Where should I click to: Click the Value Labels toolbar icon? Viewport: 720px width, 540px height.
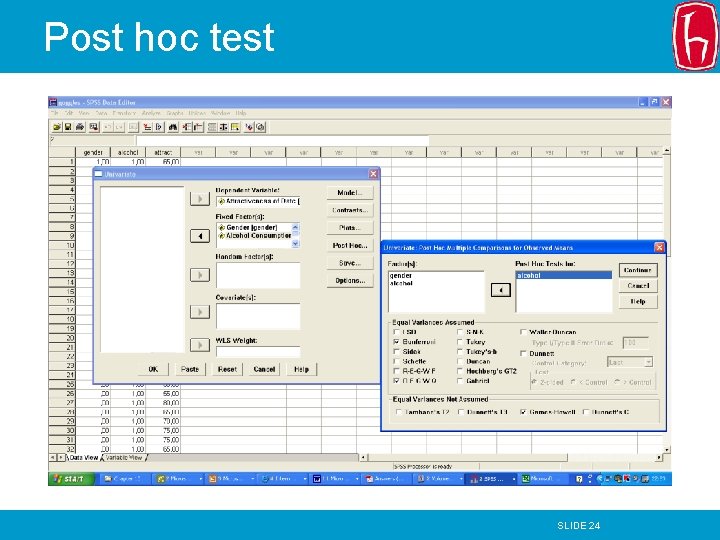coord(249,127)
